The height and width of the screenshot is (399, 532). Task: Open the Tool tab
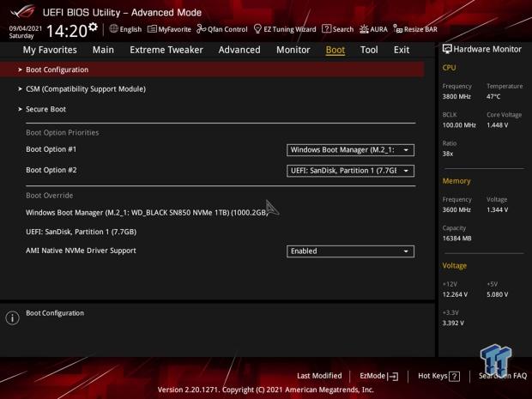369,50
